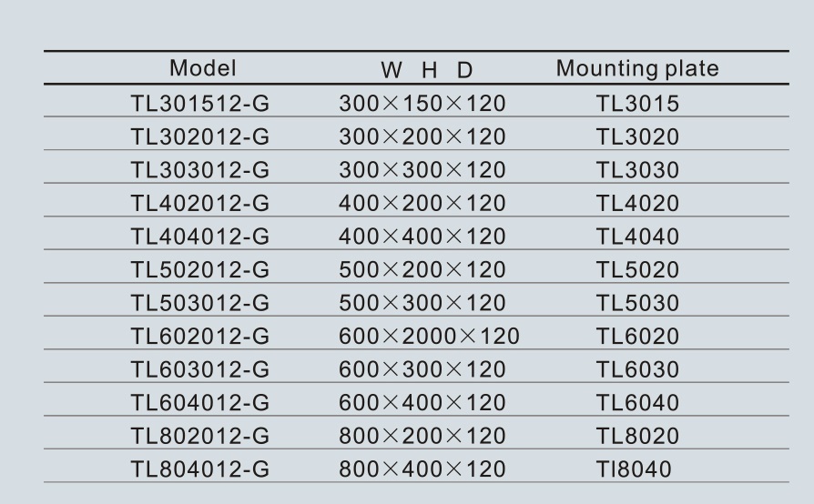Select model TL301512-G cell
Image resolution: width=814 pixels, height=504 pixels.
[x=200, y=103]
